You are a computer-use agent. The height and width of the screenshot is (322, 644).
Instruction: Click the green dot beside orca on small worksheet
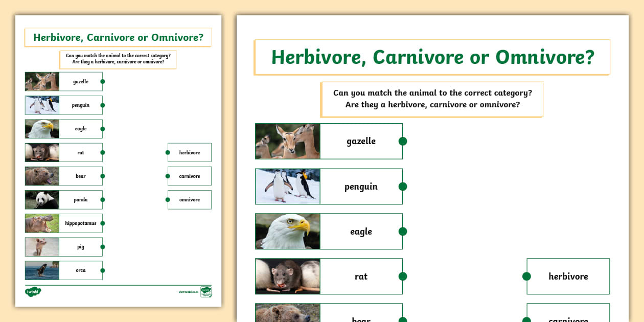pyautogui.click(x=103, y=270)
